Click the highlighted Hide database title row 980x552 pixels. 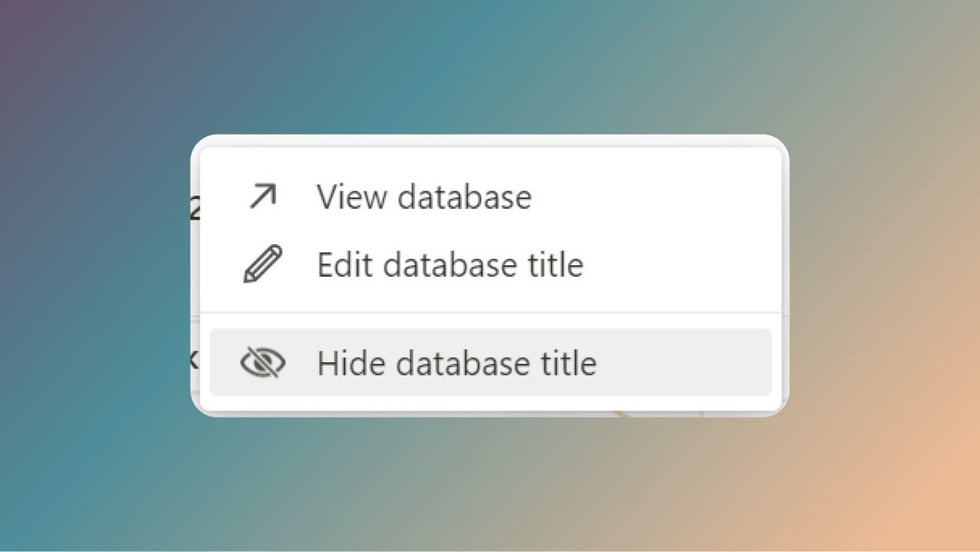click(490, 361)
